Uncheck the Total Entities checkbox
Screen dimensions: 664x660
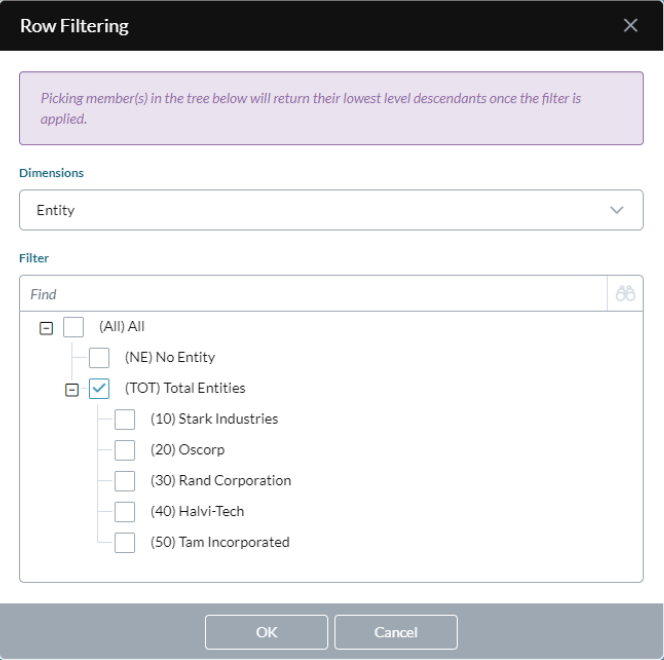[x=99, y=389]
